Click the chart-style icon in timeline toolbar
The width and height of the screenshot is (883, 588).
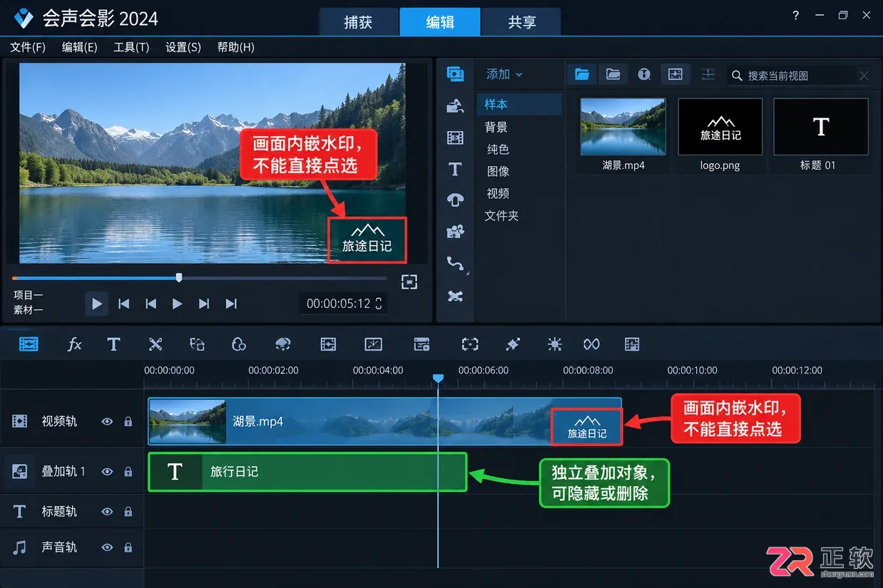tap(374, 344)
